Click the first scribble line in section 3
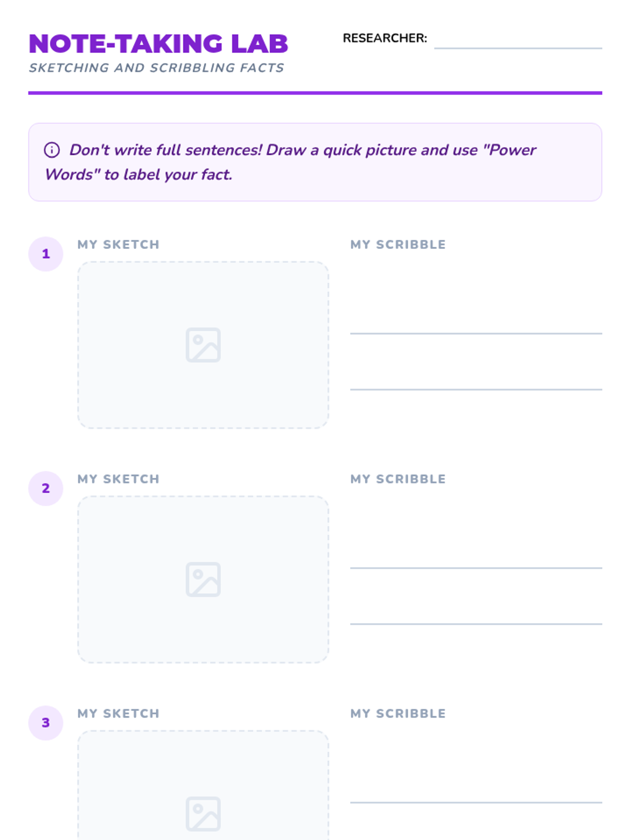The height and width of the screenshot is (840, 630). pyautogui.click(x=476, y=802)
